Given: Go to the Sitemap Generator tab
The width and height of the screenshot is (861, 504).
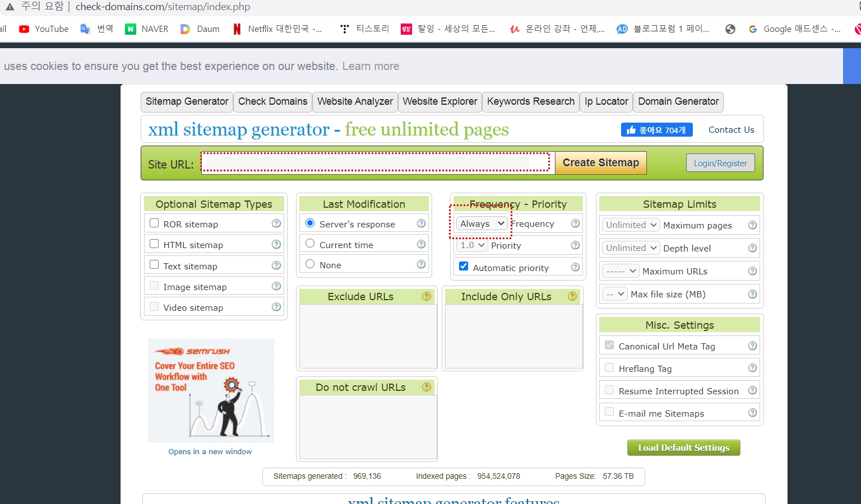Looking at the screenshot, I should coord(187,101).
